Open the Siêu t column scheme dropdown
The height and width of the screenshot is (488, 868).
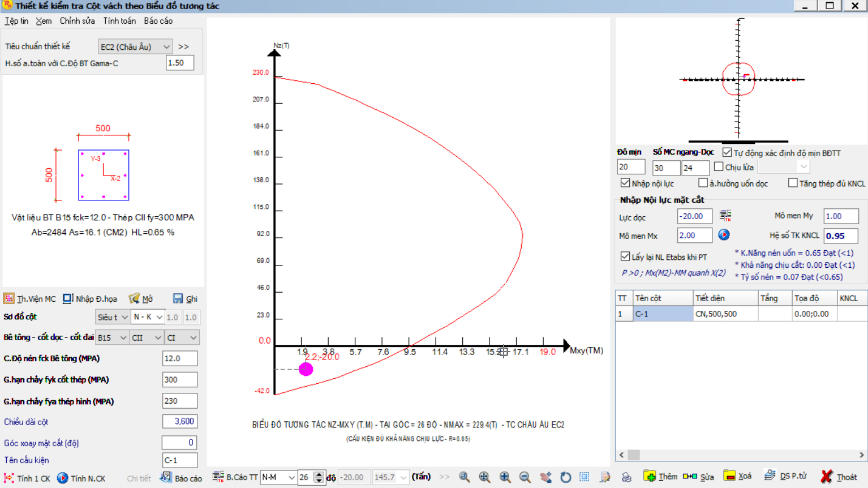[112, 318]
